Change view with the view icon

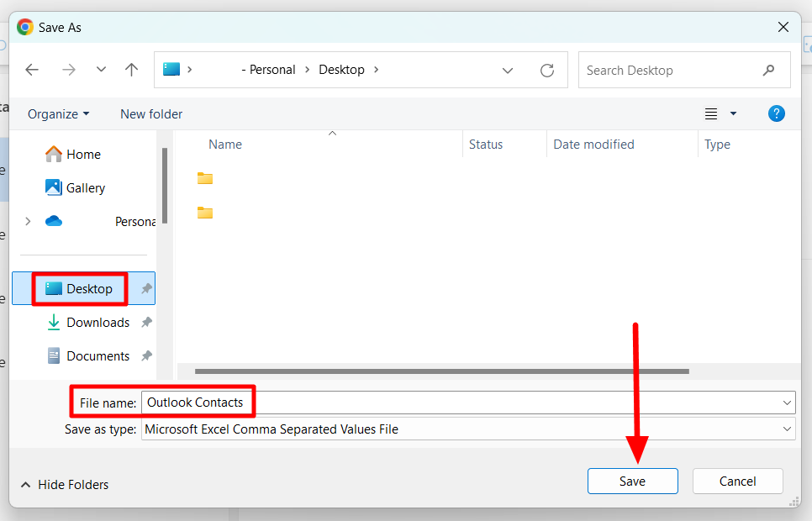pos(711,114)
